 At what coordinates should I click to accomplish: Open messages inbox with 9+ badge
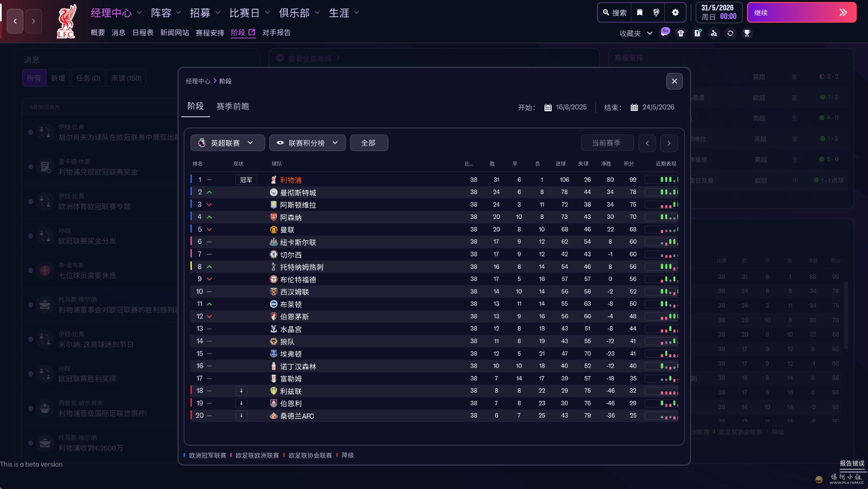664,33
